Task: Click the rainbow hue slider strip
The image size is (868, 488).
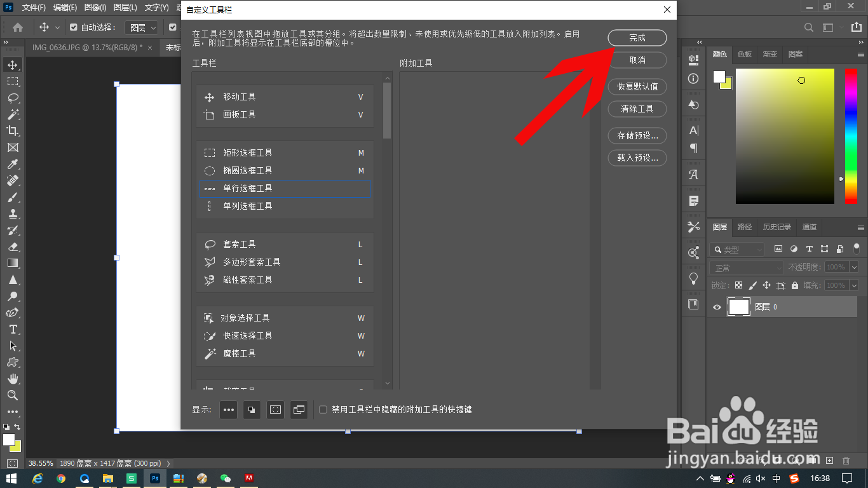Action: pos(851,136)
